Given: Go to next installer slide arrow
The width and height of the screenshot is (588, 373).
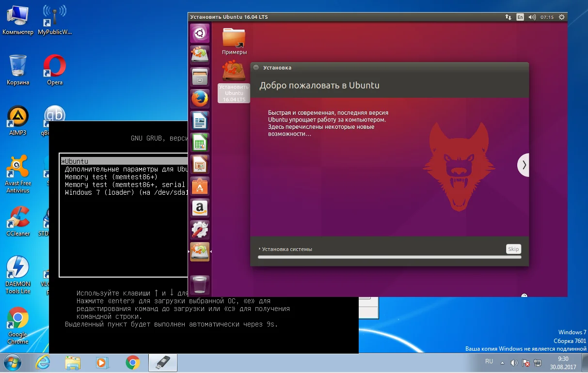Looking at the screenshot, I should click(524, 165).
